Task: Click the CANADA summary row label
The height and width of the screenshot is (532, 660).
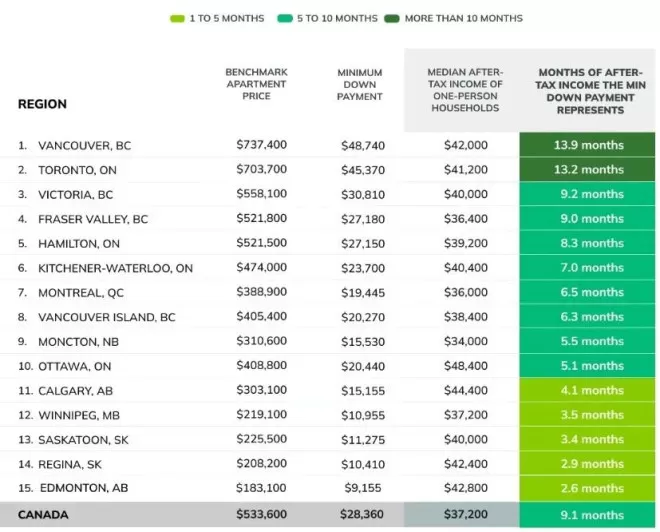Action: click(43, 515)
